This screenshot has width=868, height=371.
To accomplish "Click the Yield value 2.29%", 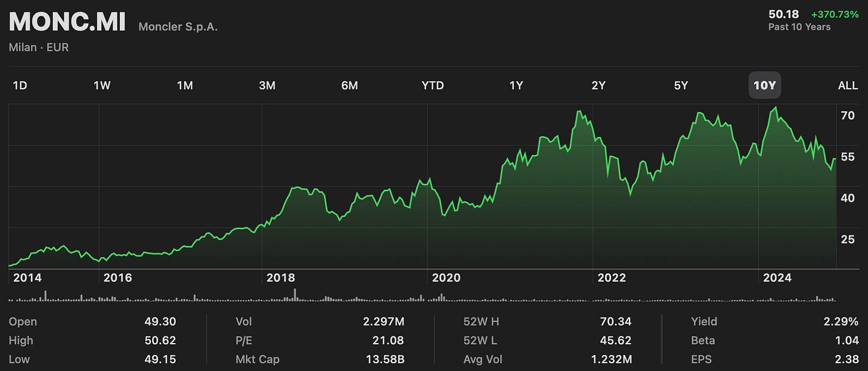I will pyautogui.click(x=841, y=322).
